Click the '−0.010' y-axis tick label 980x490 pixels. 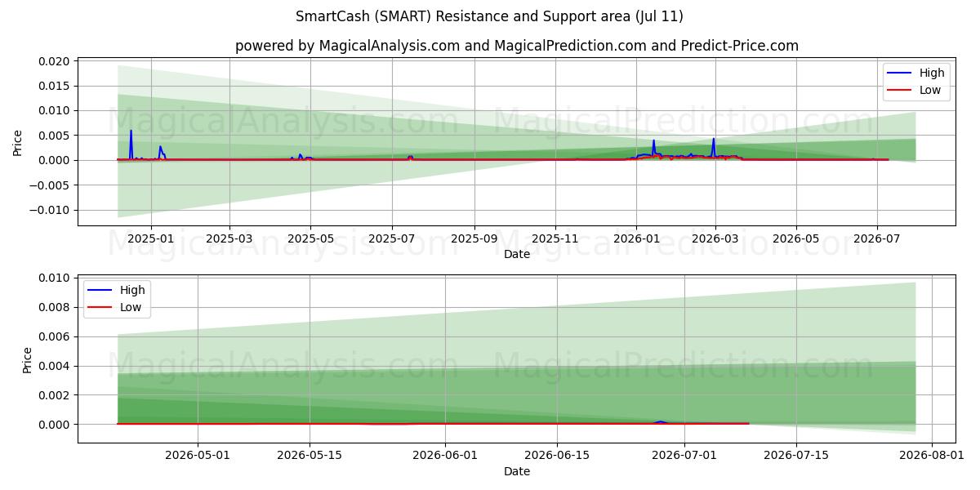tap(51, 210)
